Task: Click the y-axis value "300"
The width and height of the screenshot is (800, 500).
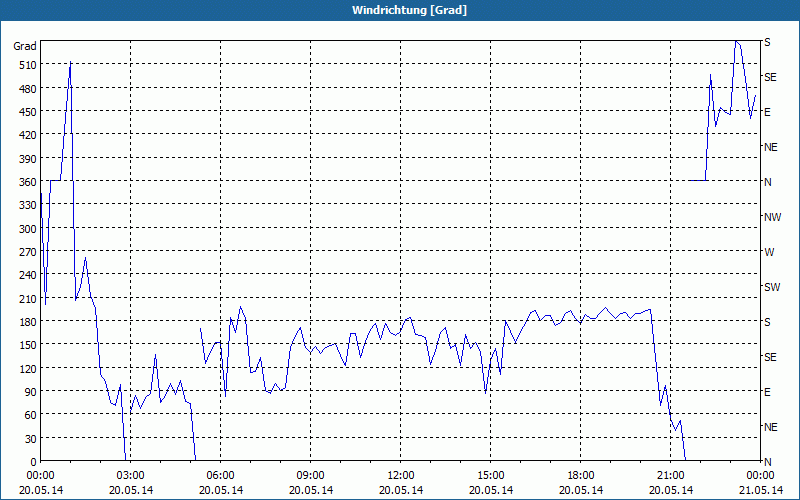Action: 28,229
